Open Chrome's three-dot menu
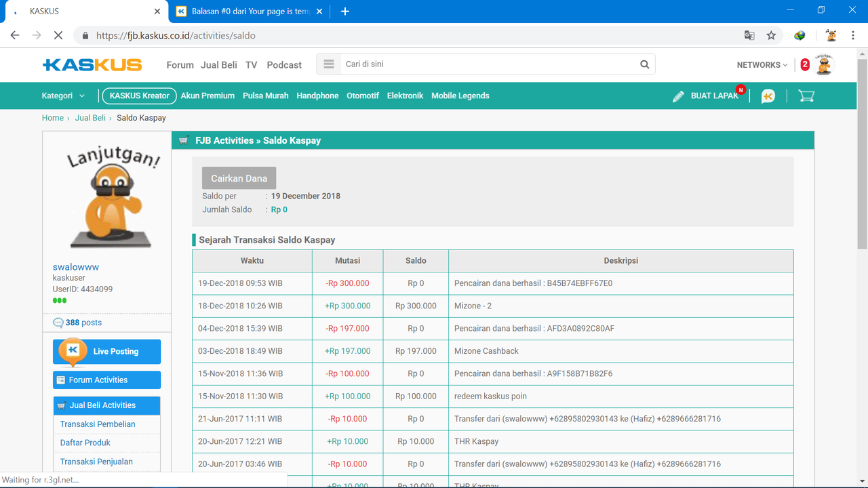Screen dimensions: 868x488 [853, 35]
